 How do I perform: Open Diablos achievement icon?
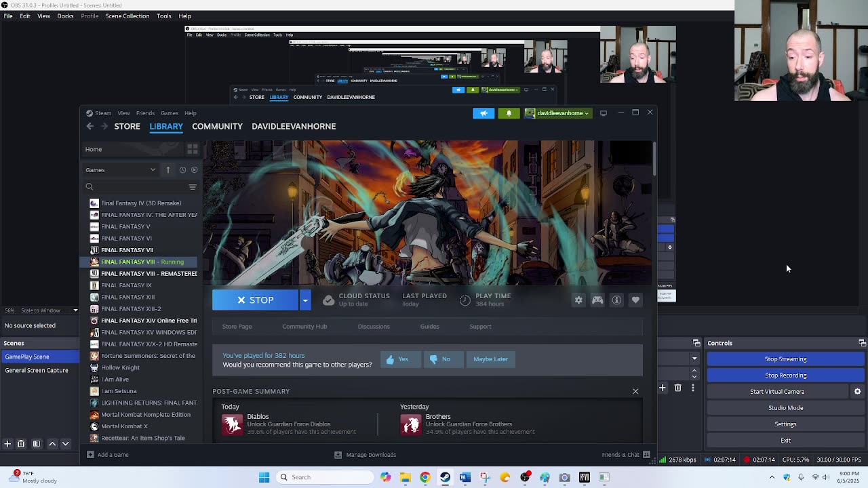click(232, 424)
